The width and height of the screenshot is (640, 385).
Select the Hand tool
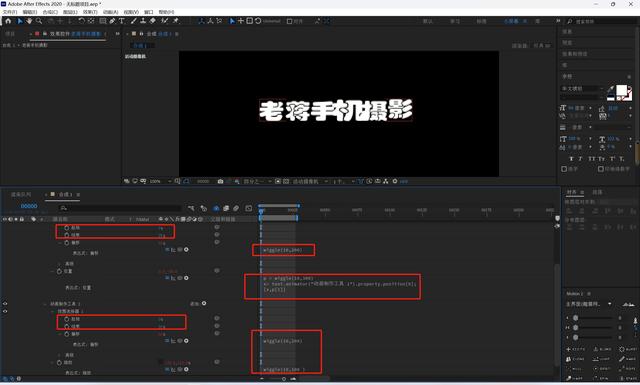point(29,21)
